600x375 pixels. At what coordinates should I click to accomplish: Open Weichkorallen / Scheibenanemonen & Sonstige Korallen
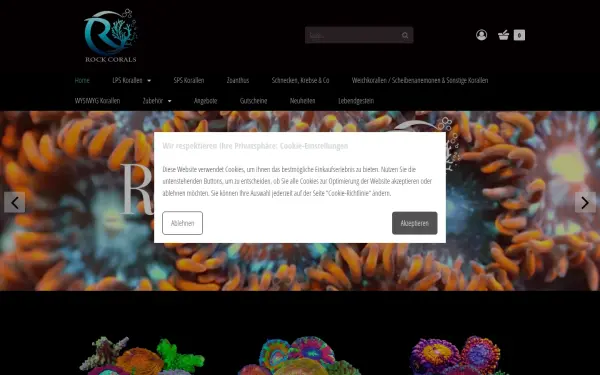[420, 80]
